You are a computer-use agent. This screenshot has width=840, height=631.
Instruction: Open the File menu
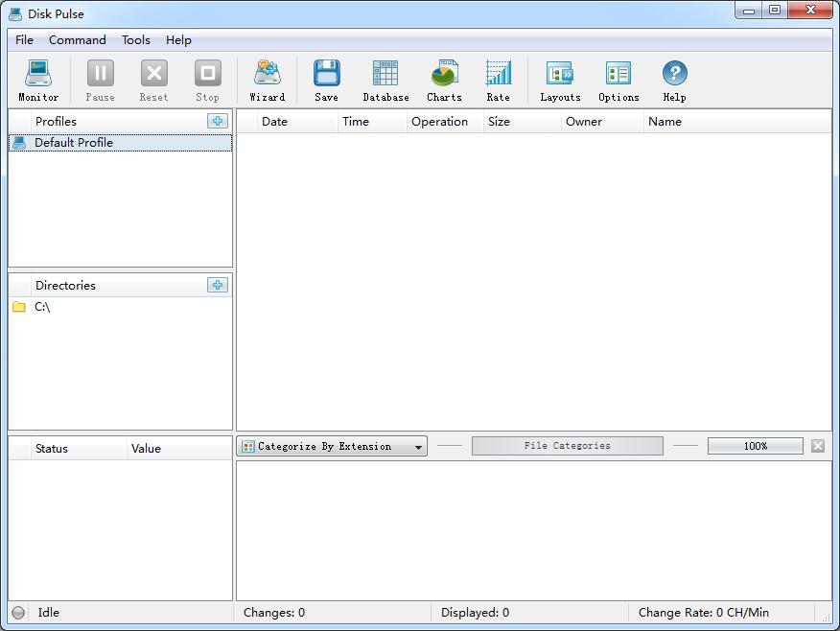tap(24, 39)
